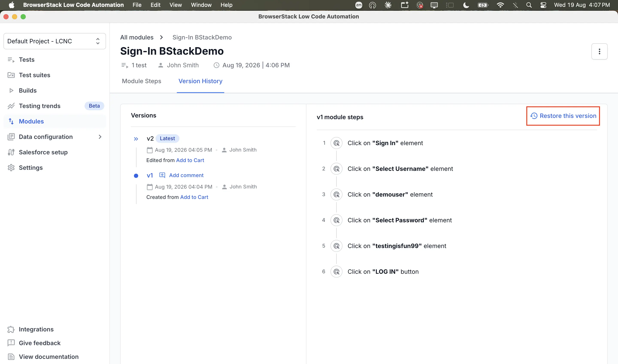This screenshot has height=364, width=618.
Task: Click the "v1 module steps" heading
Action: 340,117
